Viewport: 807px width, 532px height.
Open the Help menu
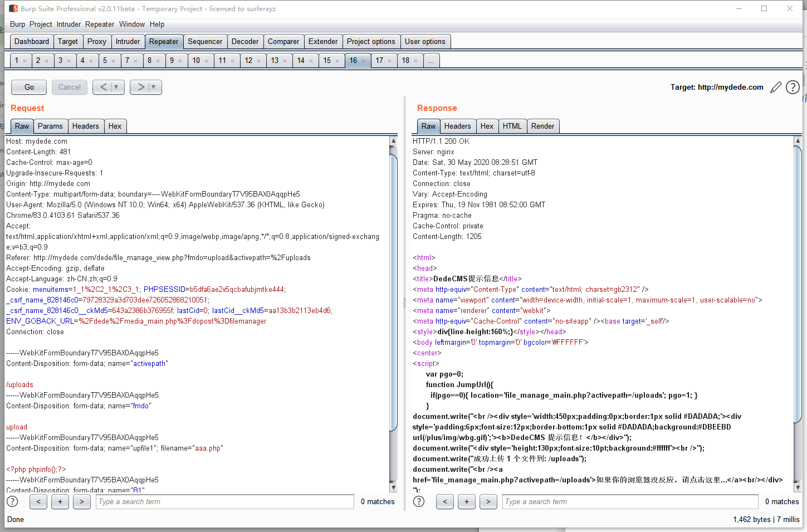pyautogui.click(x=157, y=24)
